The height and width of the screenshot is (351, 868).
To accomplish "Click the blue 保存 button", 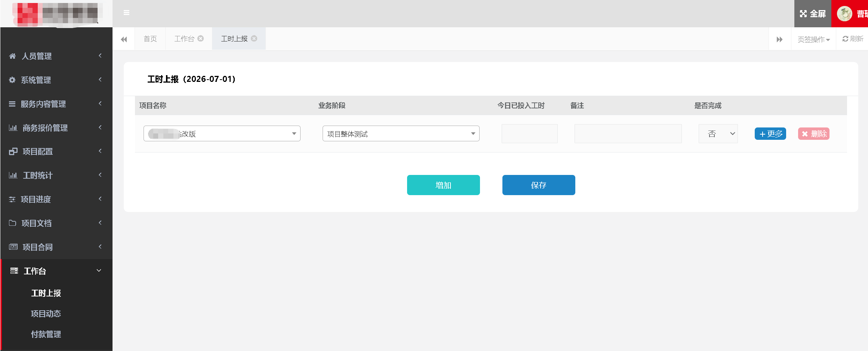I will [539, 185].
